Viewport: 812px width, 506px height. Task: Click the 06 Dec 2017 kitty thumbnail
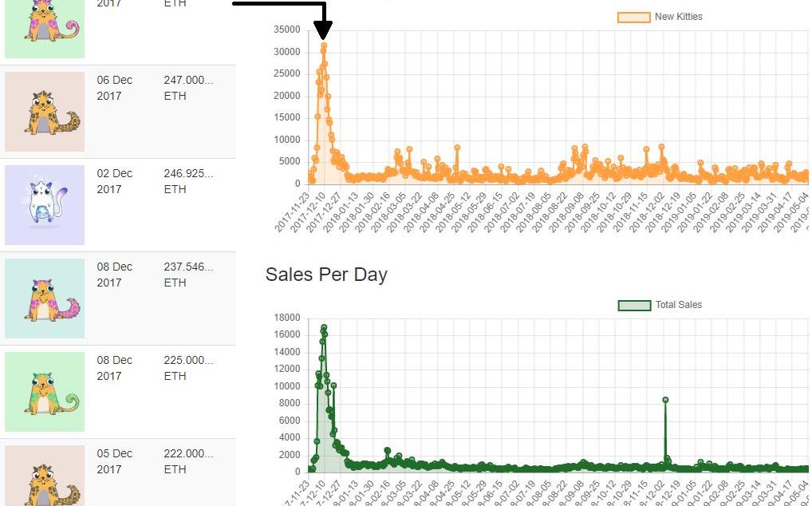pyautogui.click(x=45, y=112)
